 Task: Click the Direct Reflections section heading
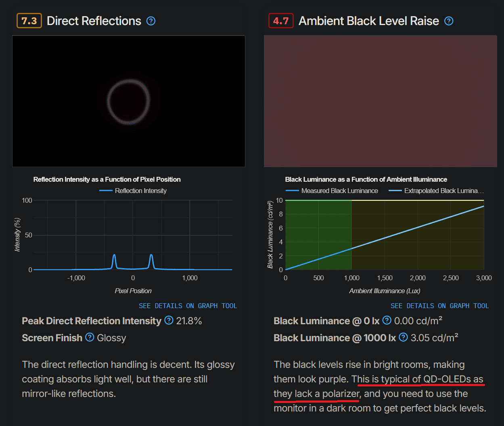tap(94, 21)
